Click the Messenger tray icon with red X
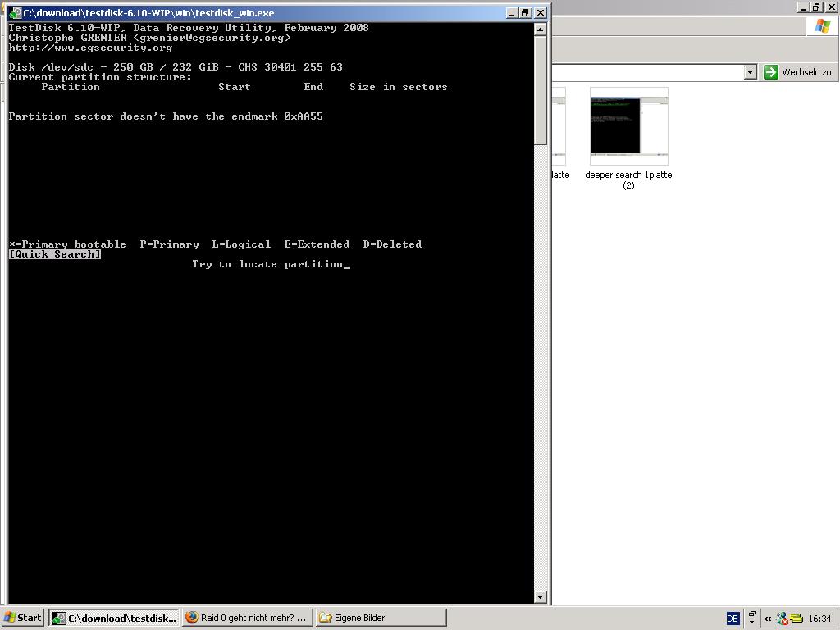The image size is (840, 630). tap(782, 619)
